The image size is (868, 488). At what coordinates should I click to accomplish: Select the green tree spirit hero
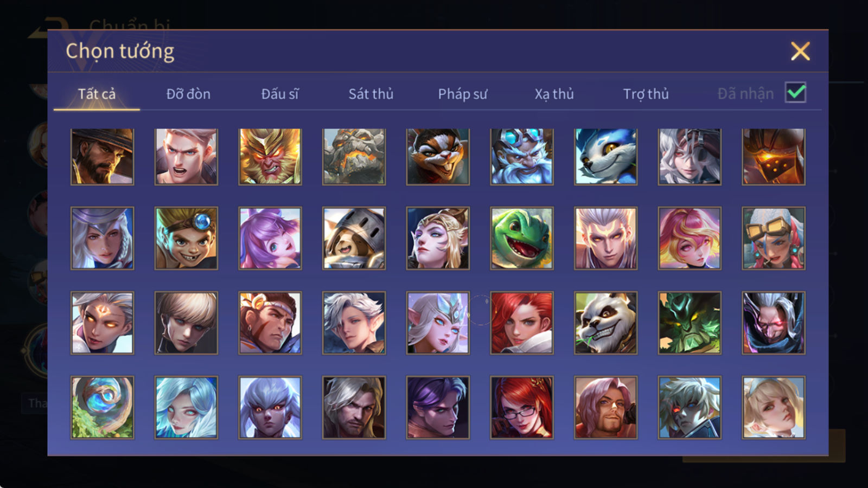690,323
